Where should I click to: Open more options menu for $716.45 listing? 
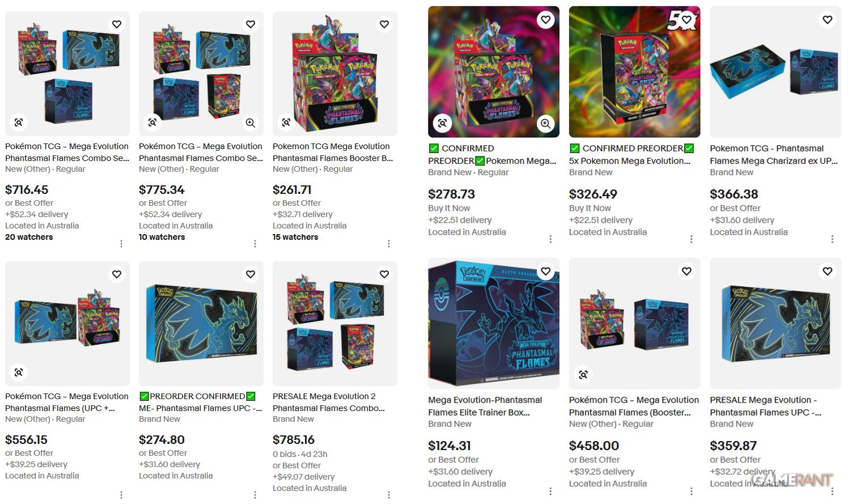(x=121, y=244)
